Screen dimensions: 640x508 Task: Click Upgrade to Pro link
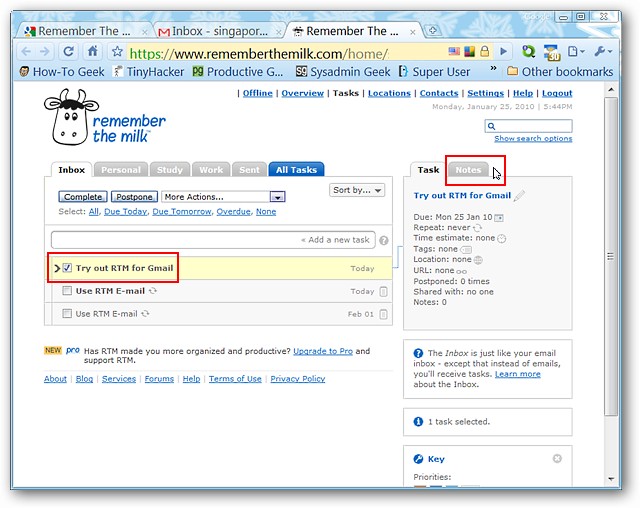coord(323,351)
